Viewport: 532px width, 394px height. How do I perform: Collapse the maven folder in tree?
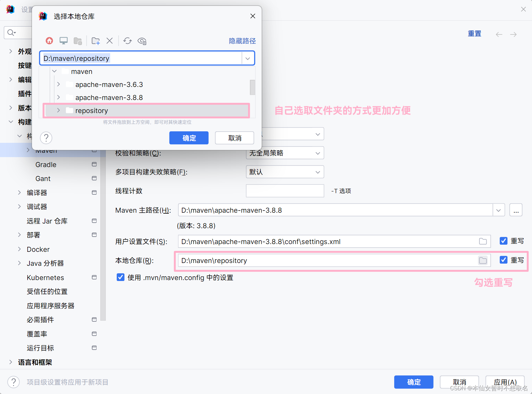point(55,71)
